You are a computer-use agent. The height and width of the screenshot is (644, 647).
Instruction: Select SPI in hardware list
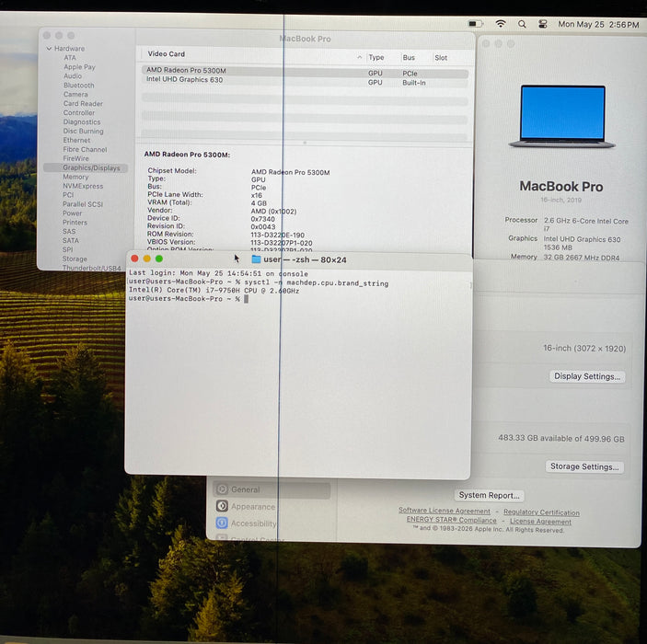pyautogui.click(x=68, y=249)
